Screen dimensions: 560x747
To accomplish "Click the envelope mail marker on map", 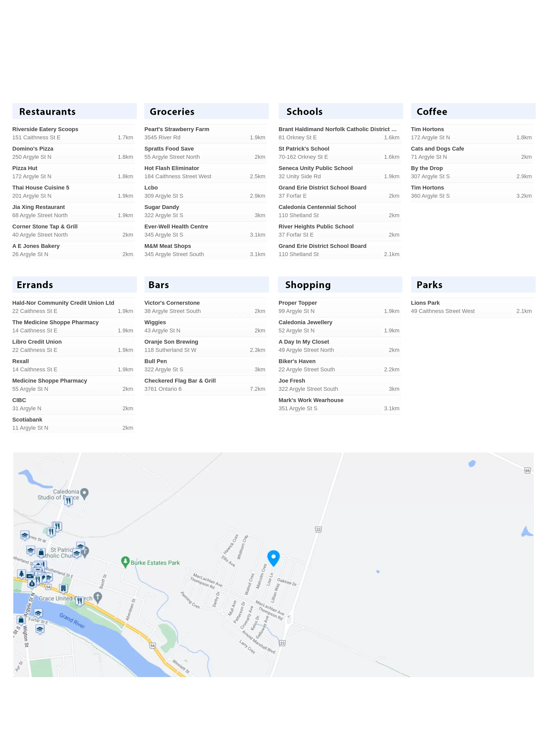I will click(30, 576).
